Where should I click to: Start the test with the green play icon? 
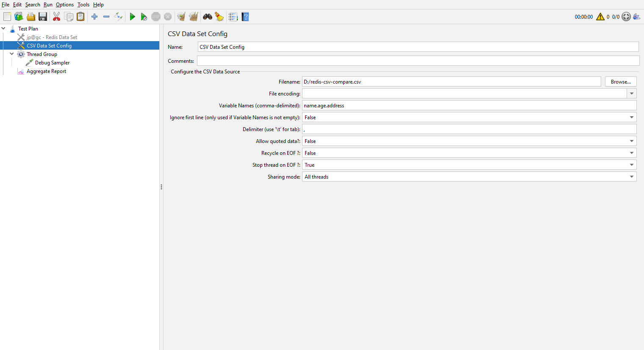point(132,17)
